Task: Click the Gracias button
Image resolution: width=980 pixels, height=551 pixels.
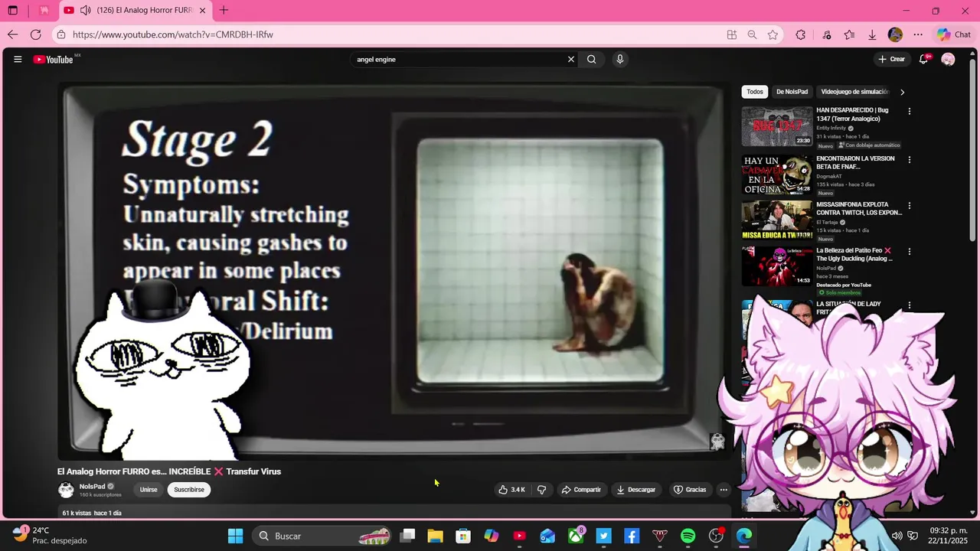Action: pyautogui.click(x=690, y=490)
